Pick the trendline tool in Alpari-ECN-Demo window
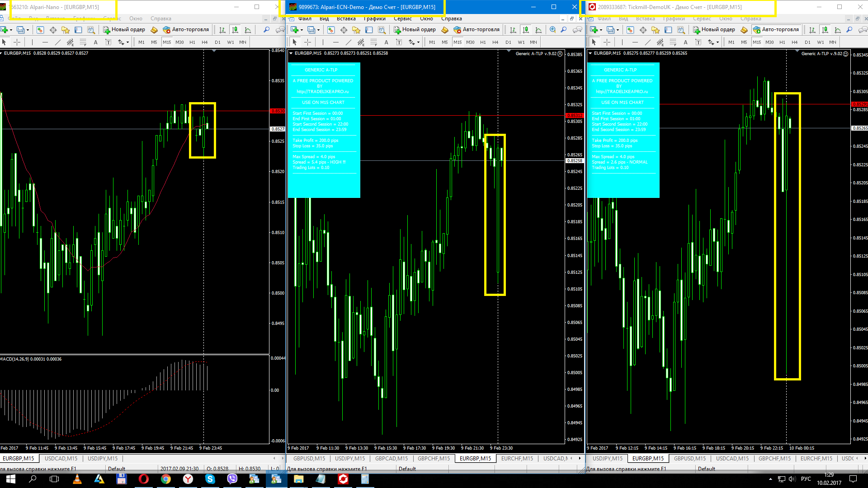Viewport: 868px width, 488px height. (348, 42)
